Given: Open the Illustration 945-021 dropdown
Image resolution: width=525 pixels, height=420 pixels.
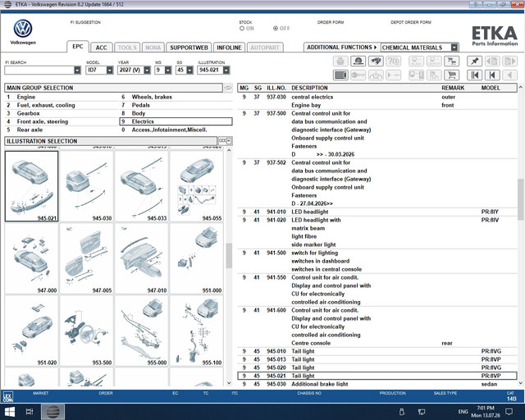Looking at the screenshot, I should [226, 70].
